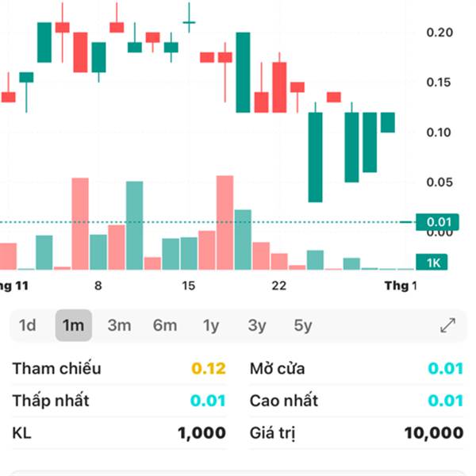Tap the Mở cửa value

(x=446, y=369)
